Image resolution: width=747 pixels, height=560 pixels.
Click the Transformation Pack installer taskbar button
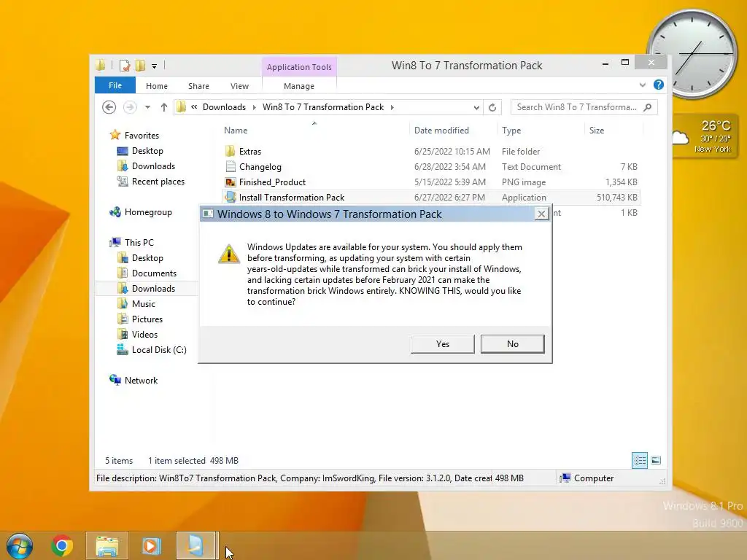click(197, 545)
